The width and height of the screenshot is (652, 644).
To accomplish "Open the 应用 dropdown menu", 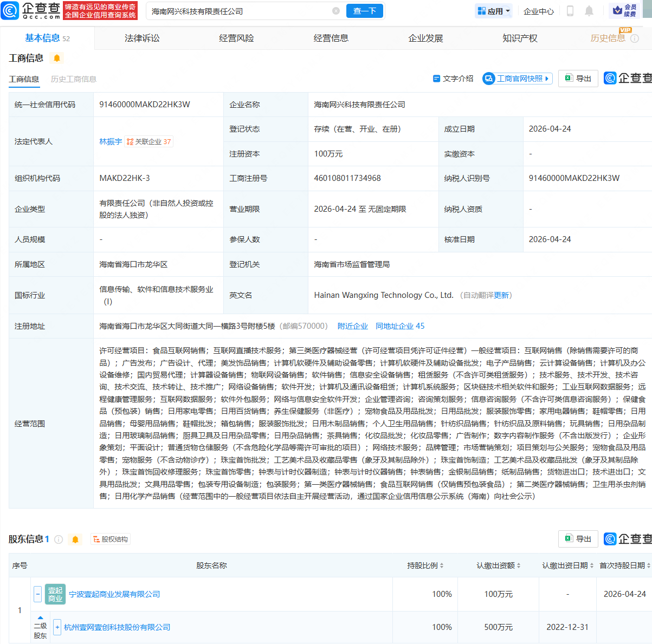I will 494,11.
